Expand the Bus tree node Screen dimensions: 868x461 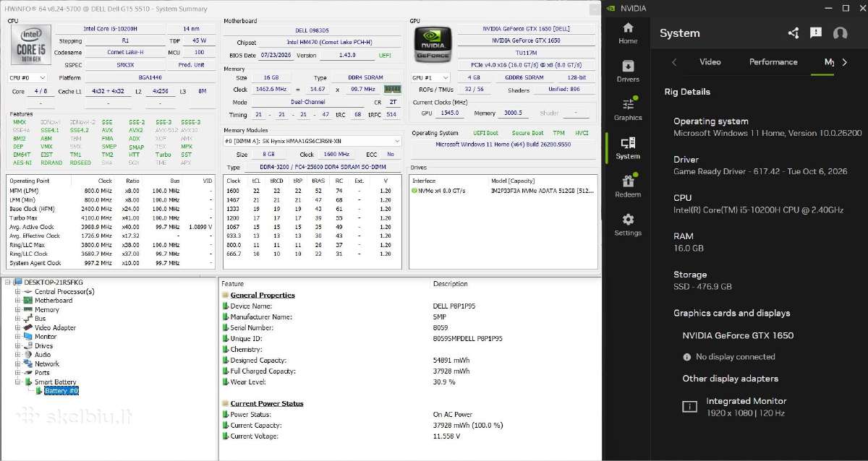click(x=17, y=319)
